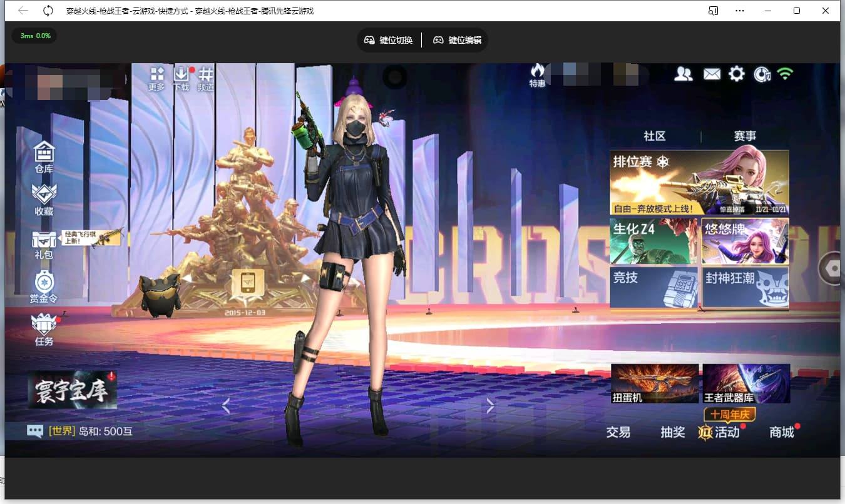Show next character with right arrow

point(490,406)
